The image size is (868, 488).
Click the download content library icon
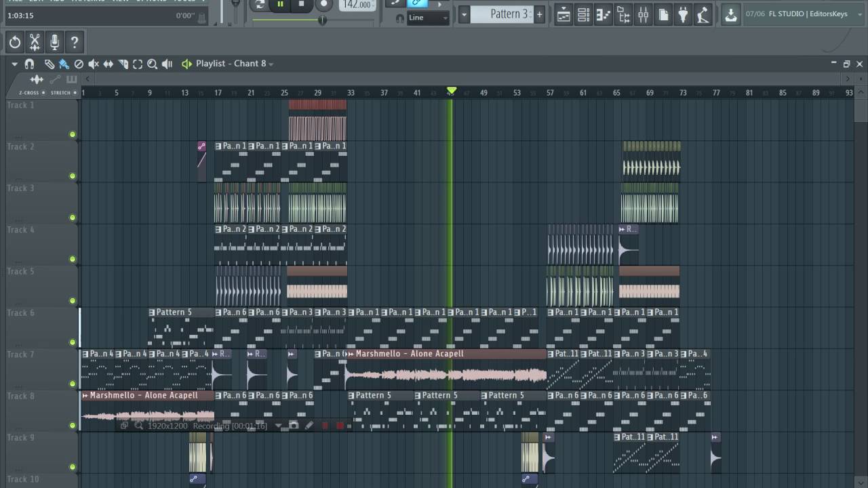(x=730, y=15)
